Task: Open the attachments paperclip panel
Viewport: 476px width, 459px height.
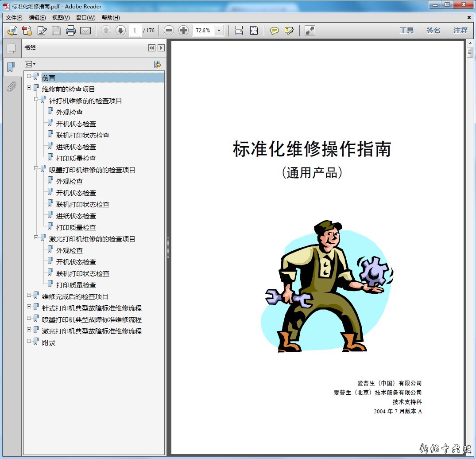Action: click(11, 86)
